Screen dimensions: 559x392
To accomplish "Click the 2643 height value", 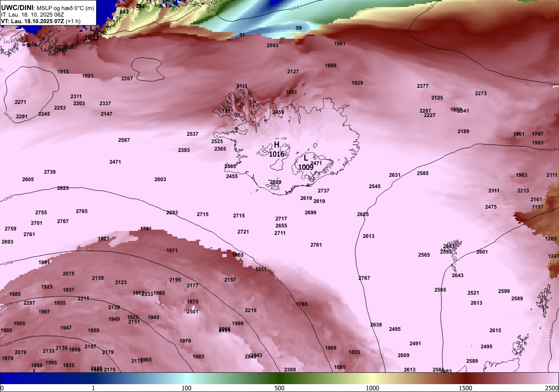I will tap(458, 275).
